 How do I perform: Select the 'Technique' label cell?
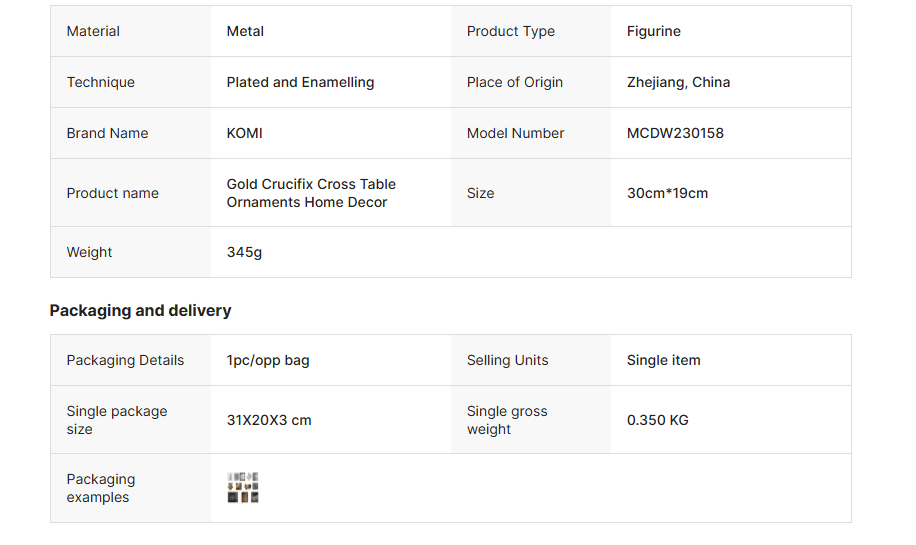[100, 82]
